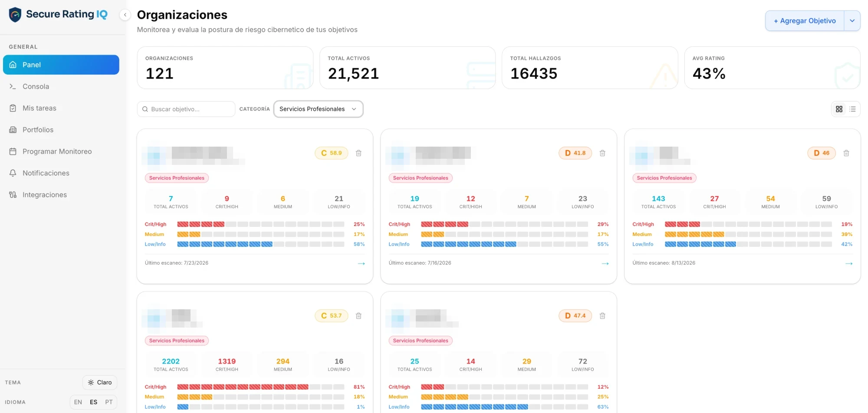Image resolution: width=868 pixels, height=413 pixels.
Task: Click Servicios Profesionales tag on C 53.7 card
Action: pyautogui.click(x=177, y=341)
